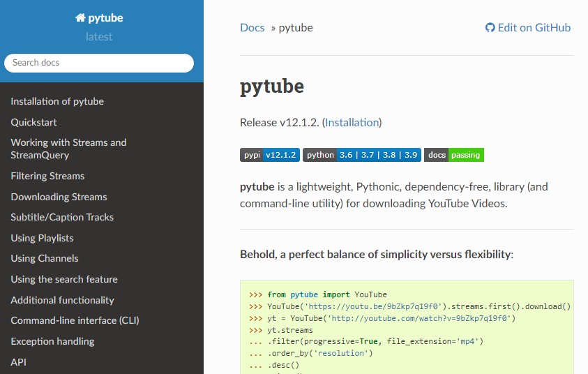This screenshot has width=588, height=374.
Task: Click the 'Behold, a perfect balance' text
Action: (x=377, y=255)
